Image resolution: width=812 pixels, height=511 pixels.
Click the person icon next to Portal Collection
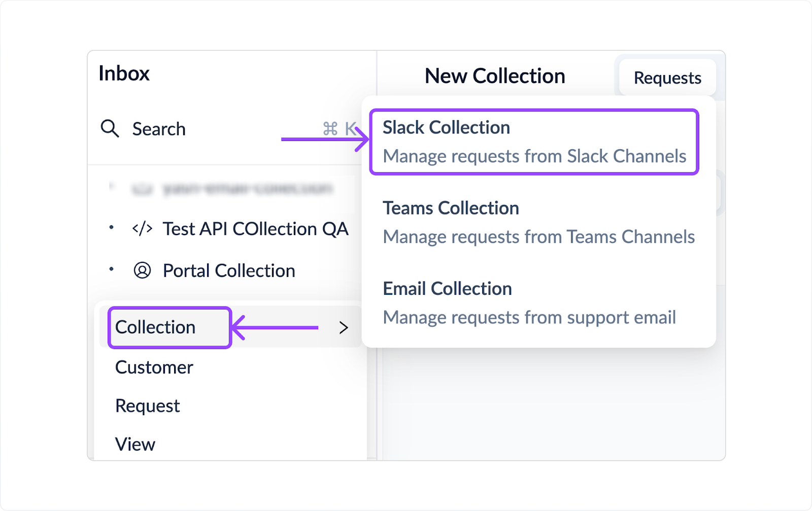pyautogui.click(x=143, y=270)
